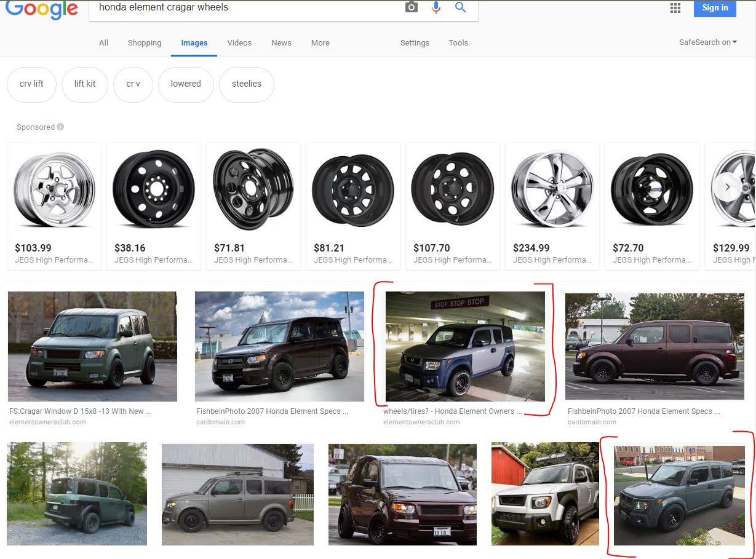The height and width of the screenshot is (559, 756).
Task: Open the Tools options
Action: (x=458, y=43)
